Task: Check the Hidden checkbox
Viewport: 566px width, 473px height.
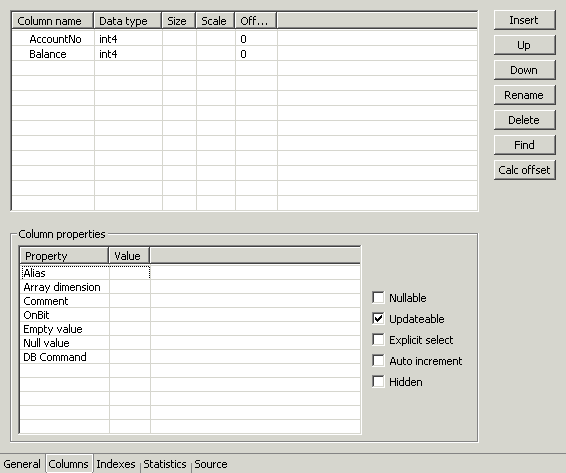Action: click(x=378, y=381)
